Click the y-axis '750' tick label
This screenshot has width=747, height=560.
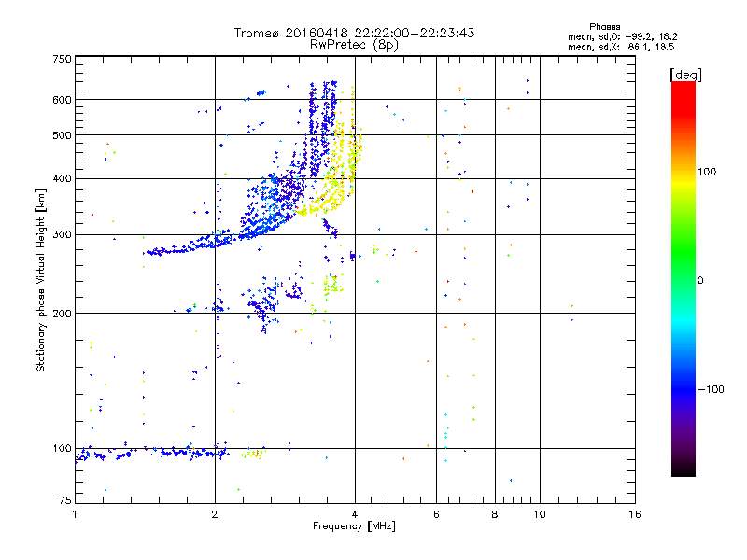tap(62, 59)
